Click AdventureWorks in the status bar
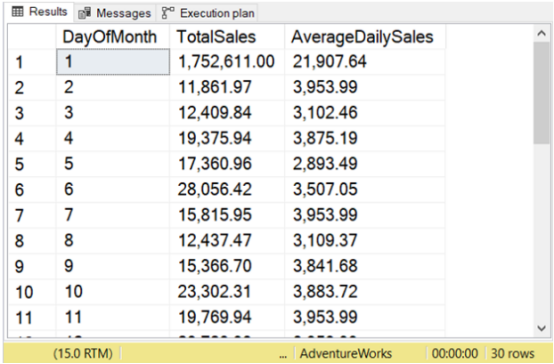 pyautogui.click(x=346, y=353)
